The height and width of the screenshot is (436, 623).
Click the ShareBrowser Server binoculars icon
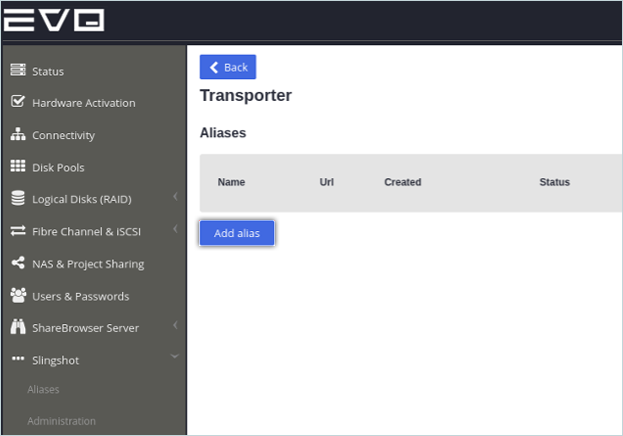pyautogui.click(x=17, y=327)
